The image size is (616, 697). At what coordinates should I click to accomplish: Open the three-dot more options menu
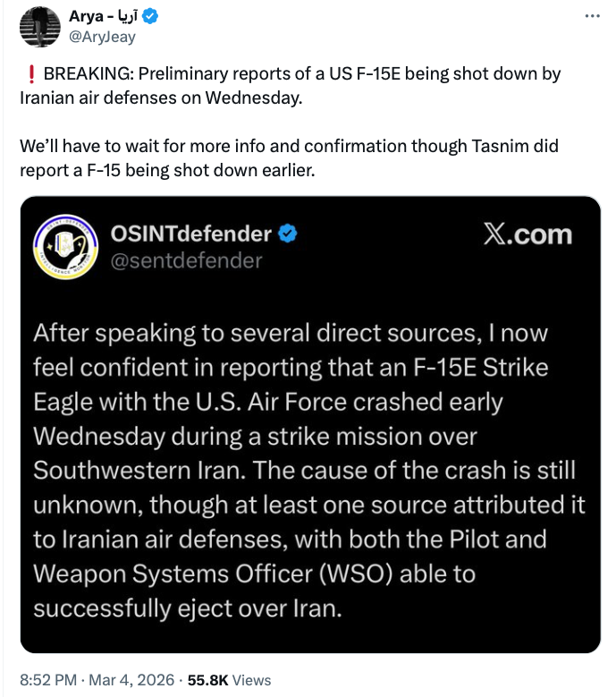click(592, 17)
